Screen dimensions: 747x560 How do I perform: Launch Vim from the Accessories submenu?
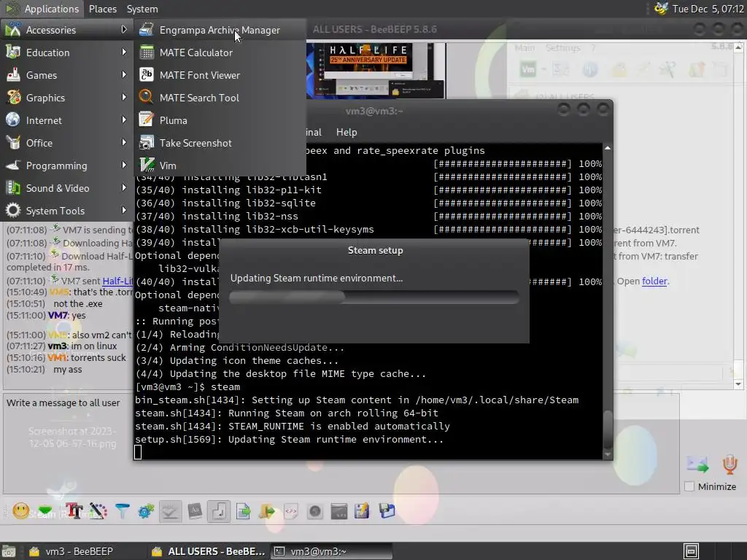[x=220, y=166]
